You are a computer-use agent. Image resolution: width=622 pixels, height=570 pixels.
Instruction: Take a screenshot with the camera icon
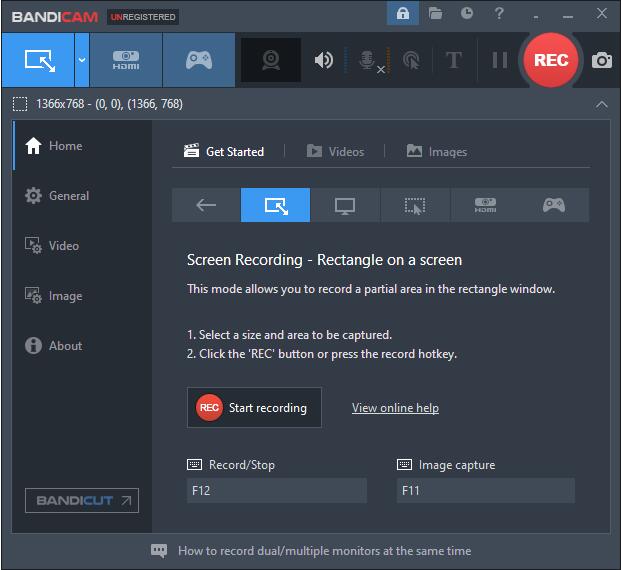click(602, 60)
